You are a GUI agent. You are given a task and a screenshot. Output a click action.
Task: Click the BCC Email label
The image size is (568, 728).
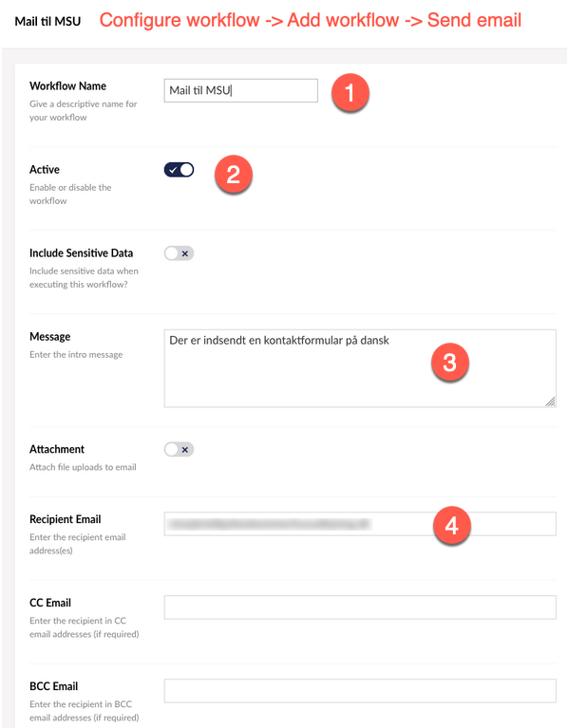click(54, 686)
